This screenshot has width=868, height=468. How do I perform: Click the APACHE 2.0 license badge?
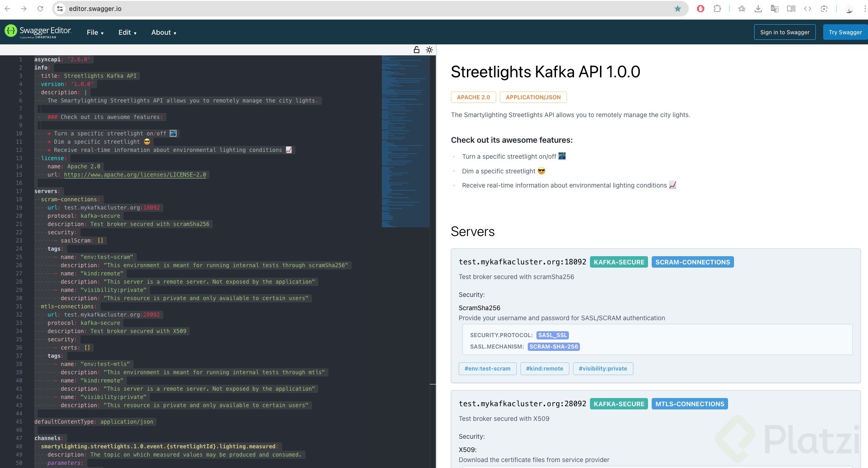473,97
